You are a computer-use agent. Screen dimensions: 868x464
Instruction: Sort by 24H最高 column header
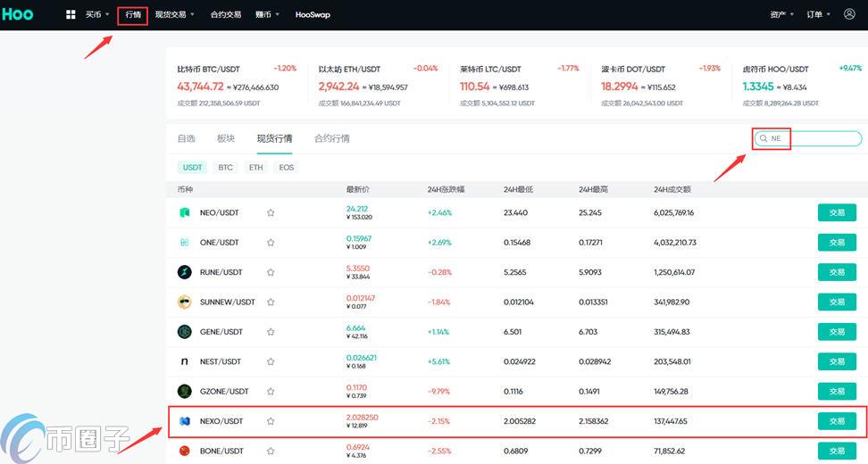[x=594, y=190]
